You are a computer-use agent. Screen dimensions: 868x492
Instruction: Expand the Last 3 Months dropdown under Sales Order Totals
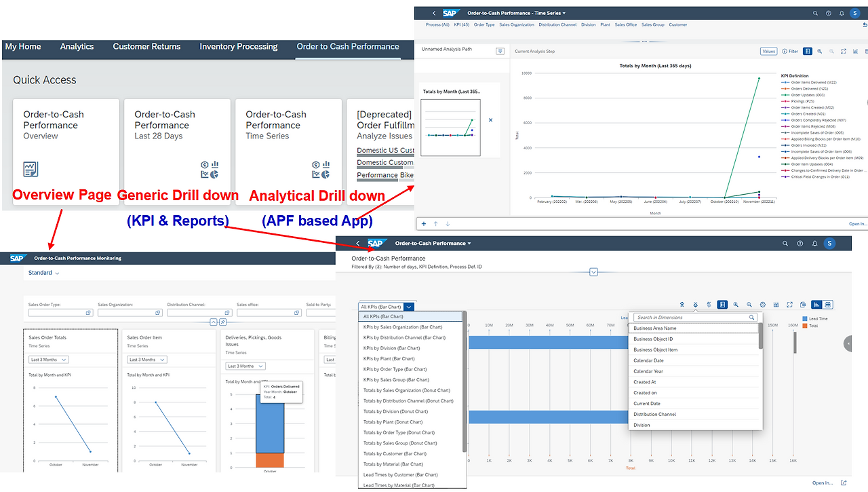49,360
